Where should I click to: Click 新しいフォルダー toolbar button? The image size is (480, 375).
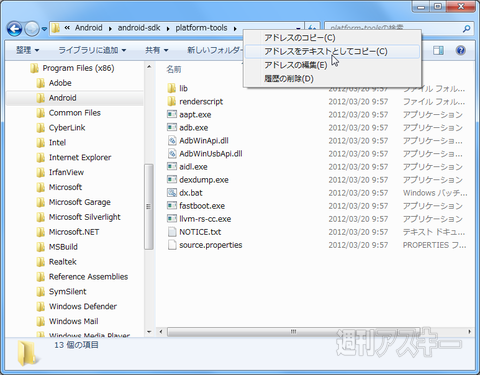[x=215, y=50]
